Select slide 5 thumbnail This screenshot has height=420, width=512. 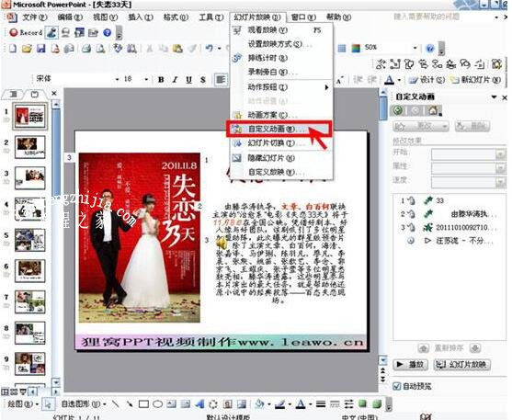[29, 240]
